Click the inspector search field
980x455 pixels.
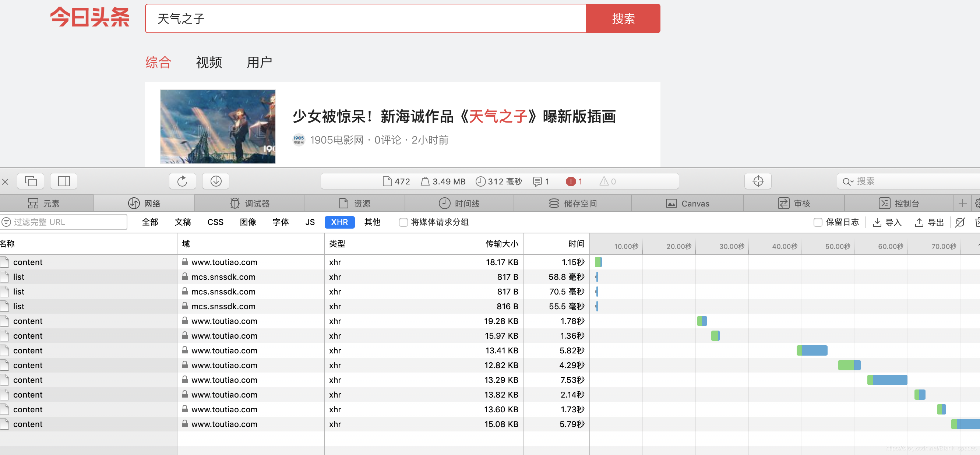click(909, 181)
